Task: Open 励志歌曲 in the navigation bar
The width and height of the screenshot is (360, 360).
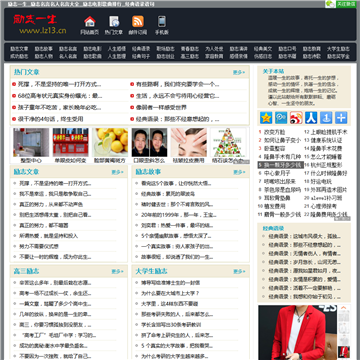Action: pos(92,56)
